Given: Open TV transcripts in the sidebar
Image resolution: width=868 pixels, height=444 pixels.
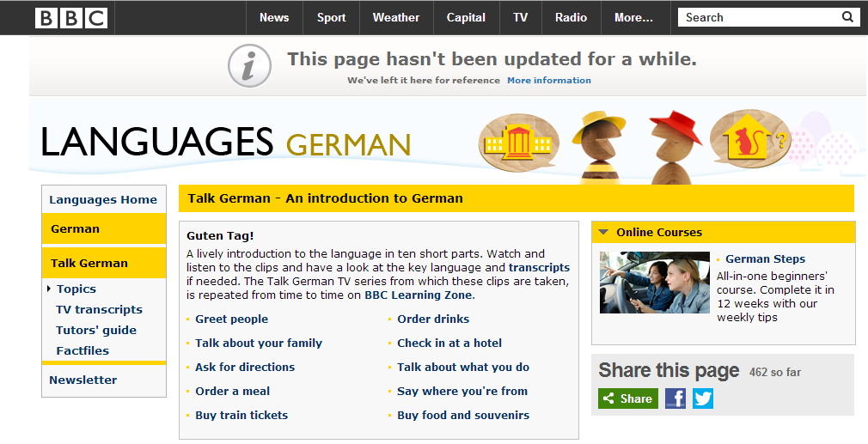Looking at the screenshot, I should point(99,310).
